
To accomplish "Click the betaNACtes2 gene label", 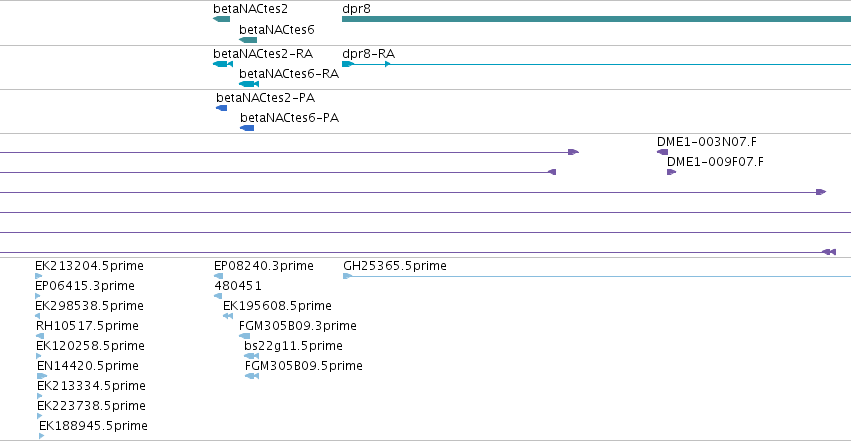I will pyautogui.click(x=250, y=9).
